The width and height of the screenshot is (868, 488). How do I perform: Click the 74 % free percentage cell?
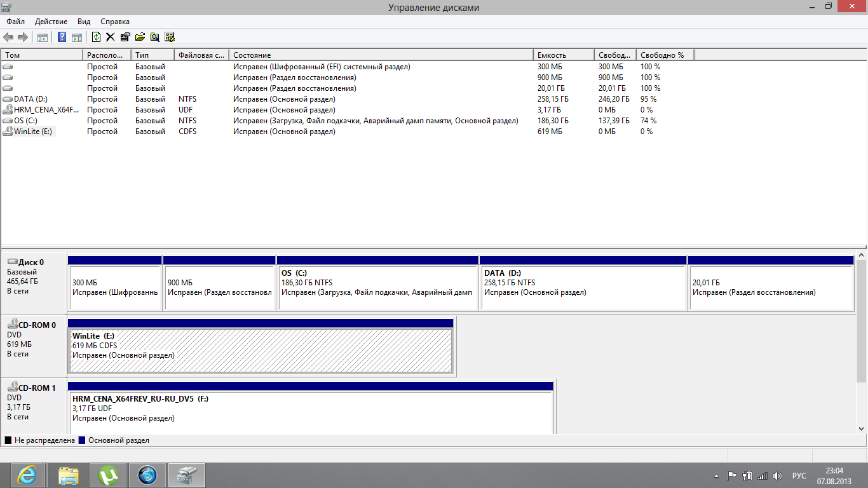[x=648, y=121]
